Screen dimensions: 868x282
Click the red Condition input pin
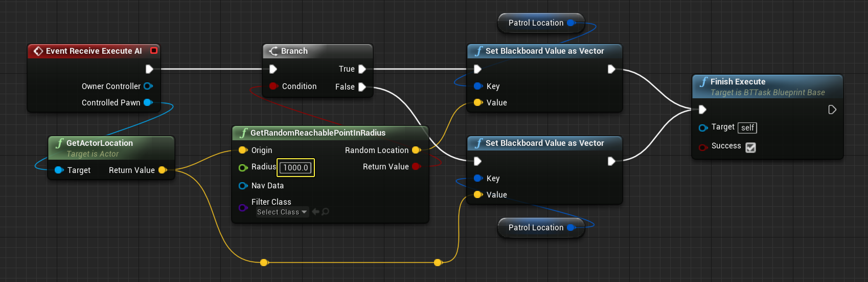point(273,86)
